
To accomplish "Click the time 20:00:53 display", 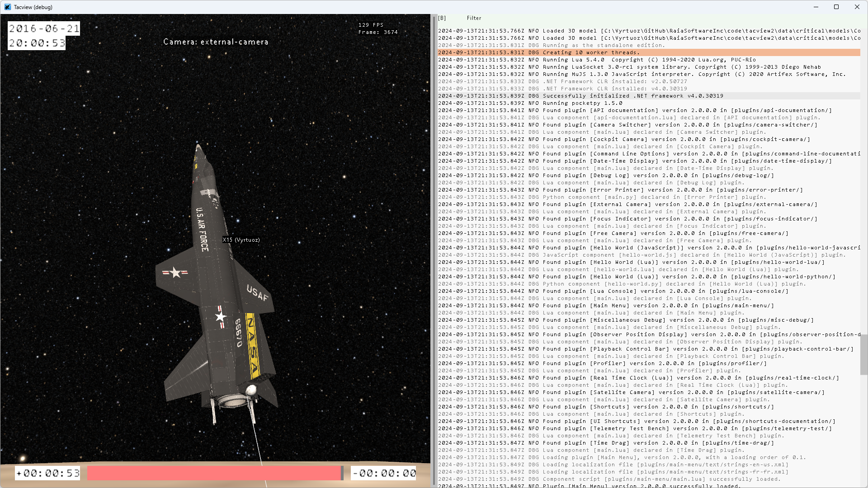I will click(37, 43).
